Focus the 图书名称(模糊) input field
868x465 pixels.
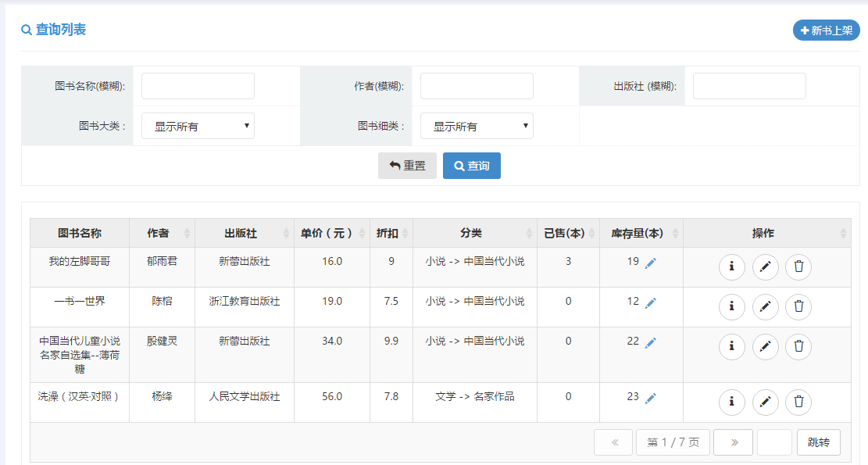click(198, 86)
